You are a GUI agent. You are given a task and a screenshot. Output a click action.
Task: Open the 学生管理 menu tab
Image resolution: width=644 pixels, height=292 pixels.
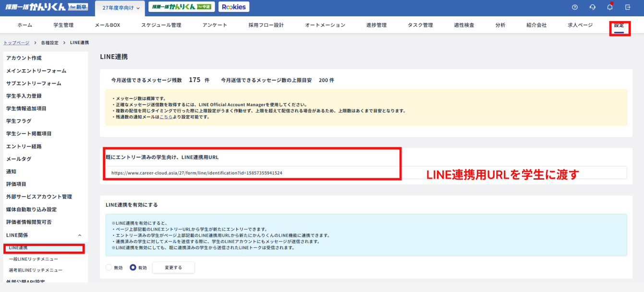(x=63, y=25)
